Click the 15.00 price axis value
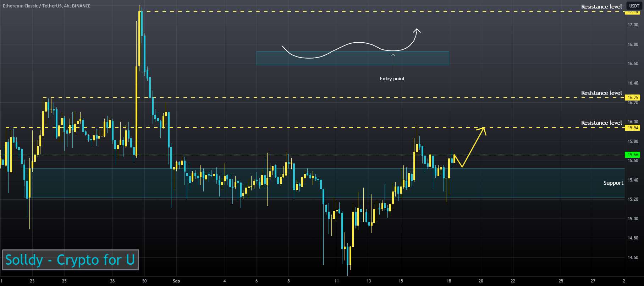Screen dimensions: 644x286 (x=633, y=219)
